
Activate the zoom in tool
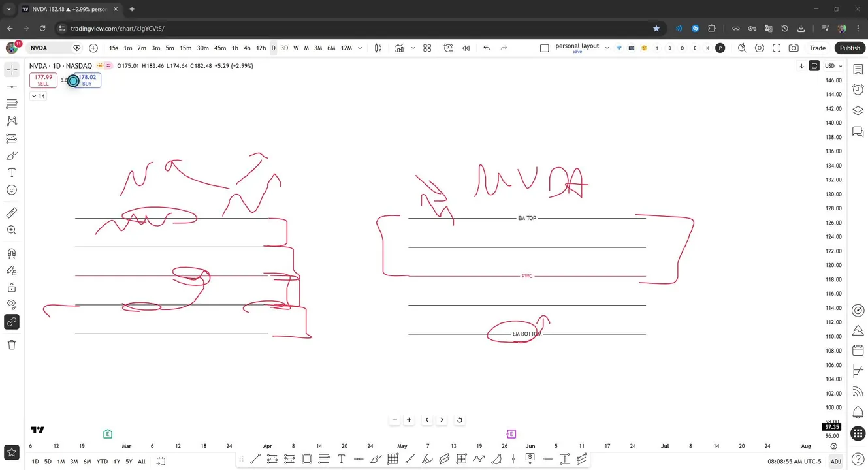coord(12,230)
